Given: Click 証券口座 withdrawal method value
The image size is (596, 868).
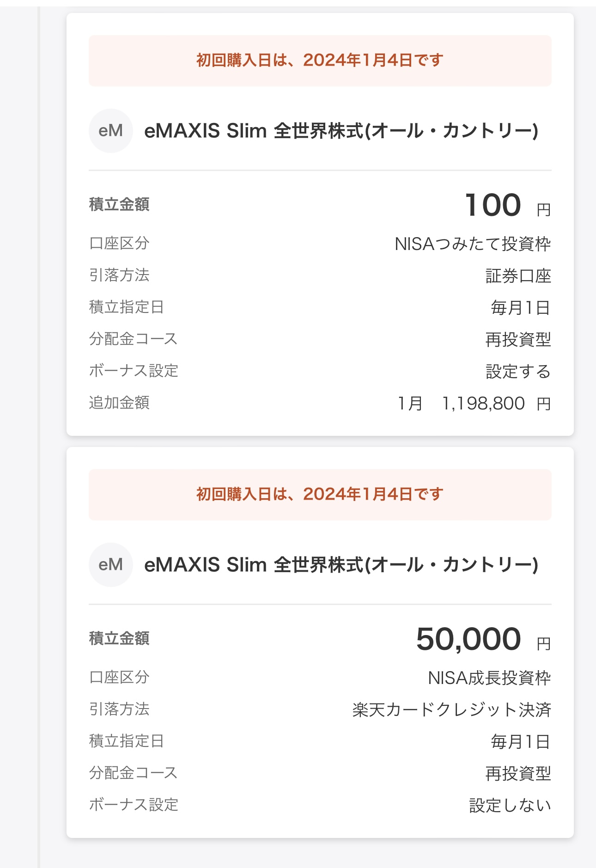Looking at the screenshot, I should pyautogui.click(x=518, y=276).
